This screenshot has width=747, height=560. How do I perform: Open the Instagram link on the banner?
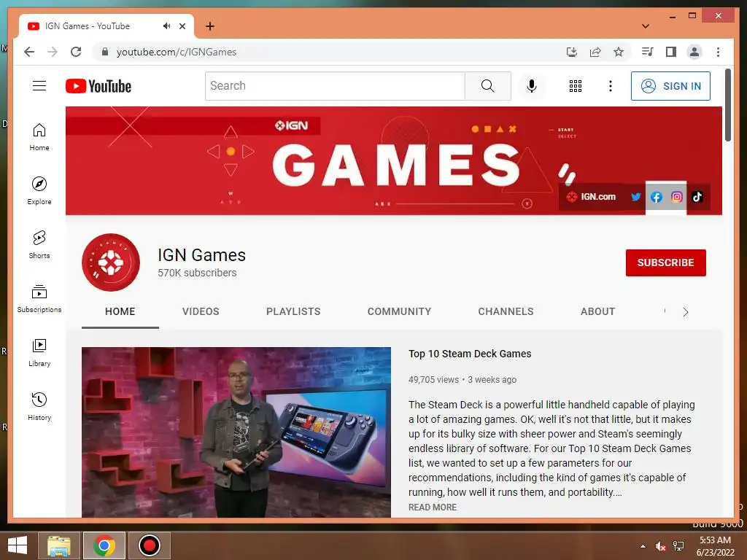click(x=676, y=197)
